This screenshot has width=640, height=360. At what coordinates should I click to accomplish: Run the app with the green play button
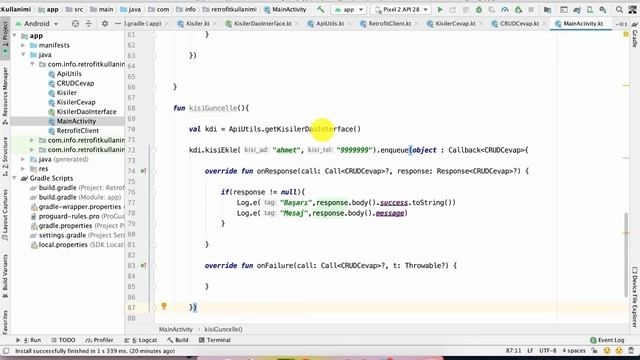(x=440, y=9)
